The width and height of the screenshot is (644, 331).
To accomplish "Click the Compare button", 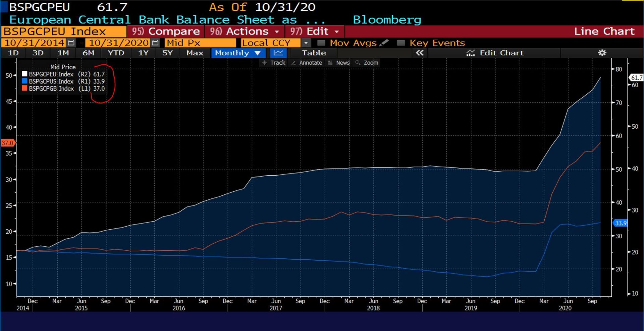I will coord(166,32).
